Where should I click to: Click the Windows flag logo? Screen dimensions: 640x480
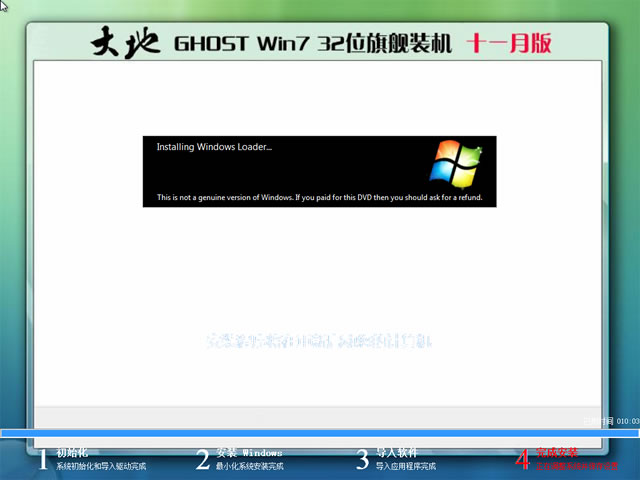click(x=456, y=164)
